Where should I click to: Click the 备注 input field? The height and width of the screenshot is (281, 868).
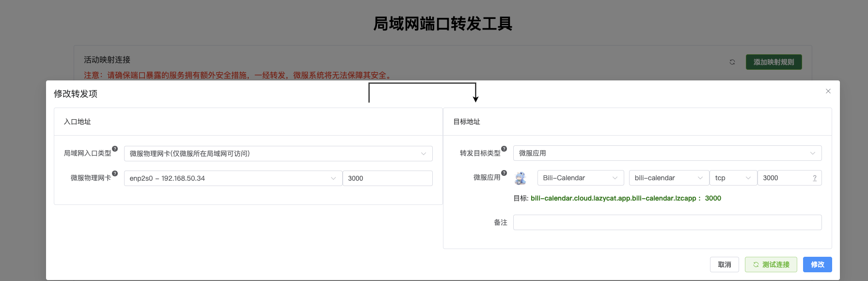(x=667, y=222)
